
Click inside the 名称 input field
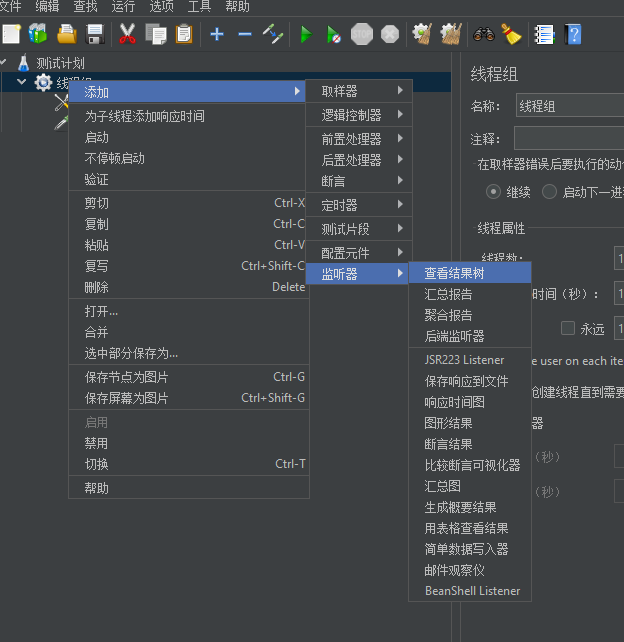(570, 106)
